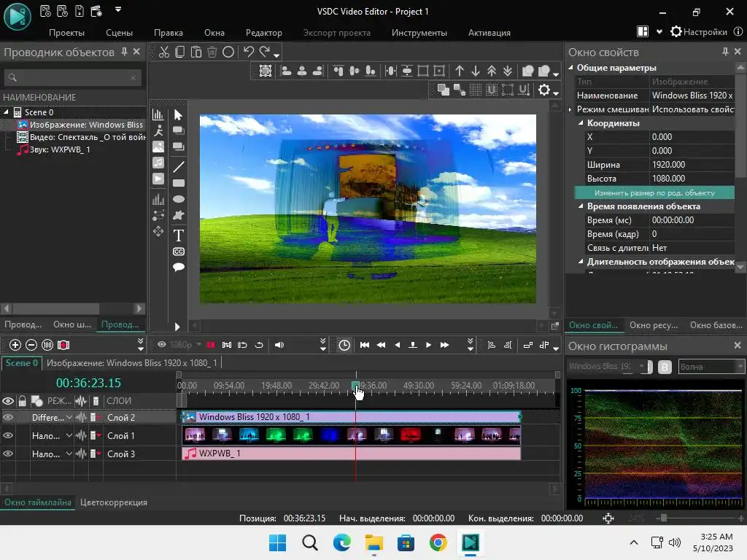Click the volume speaker icon in preview toolbar
This screenshot has height=560, width=747.
(x=279, y=345)
